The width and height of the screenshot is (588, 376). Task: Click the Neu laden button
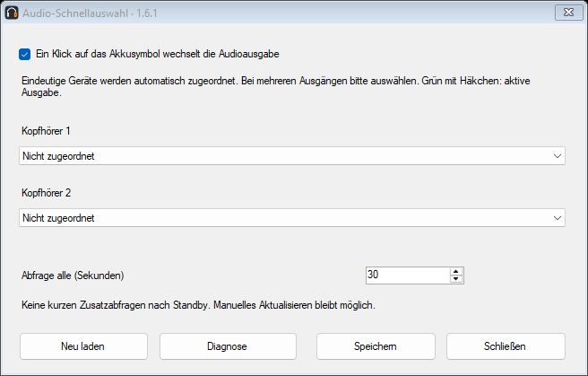point(83,346)
